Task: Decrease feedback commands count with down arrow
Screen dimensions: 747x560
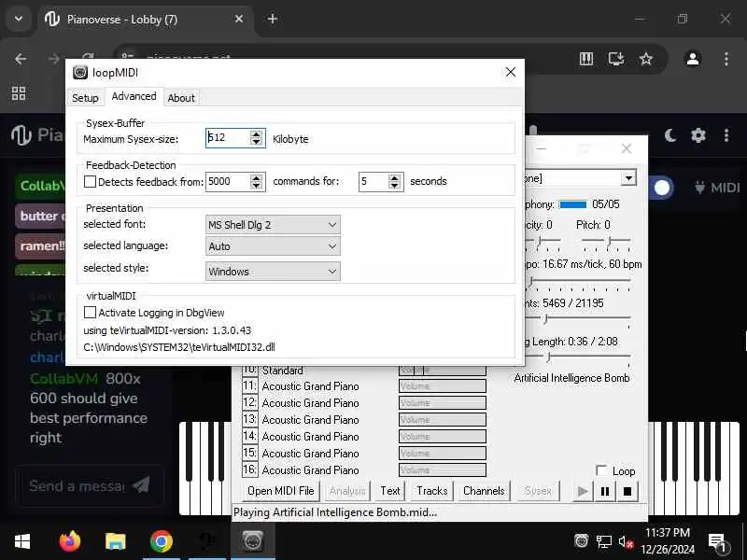Action: pos(256,186)
